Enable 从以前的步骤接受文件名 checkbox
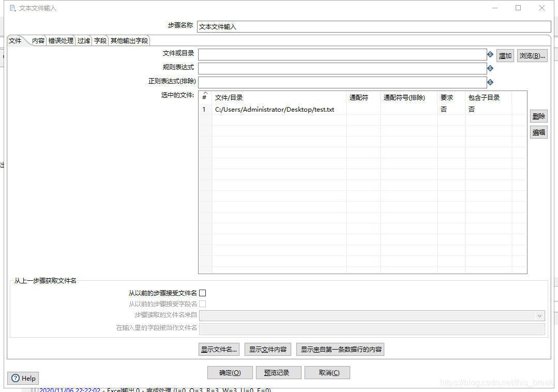This screenshot has width=558, height=392. (202, 293)
